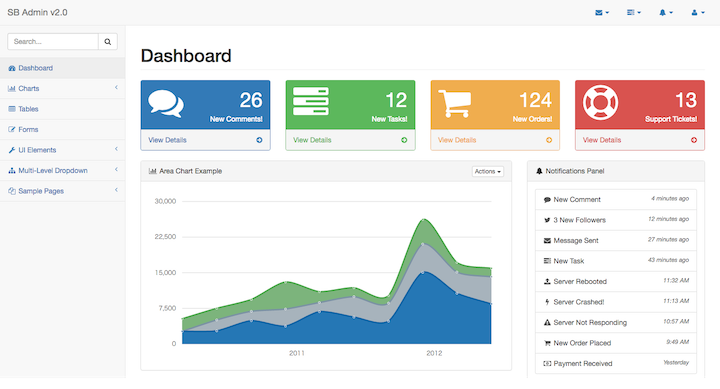Click the Dashboard page heading
The width and height of the screenshot is (720, 389).
pyautogui.click(x=186, y=56)
